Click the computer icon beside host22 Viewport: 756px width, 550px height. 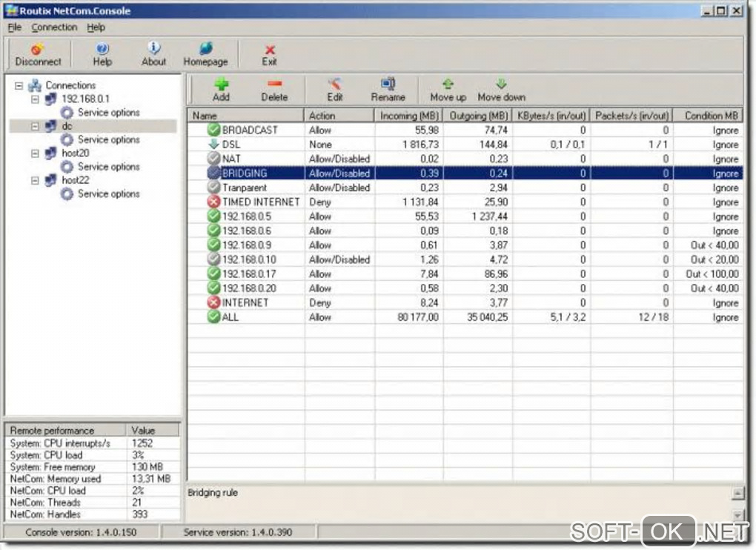click(50, 180)
